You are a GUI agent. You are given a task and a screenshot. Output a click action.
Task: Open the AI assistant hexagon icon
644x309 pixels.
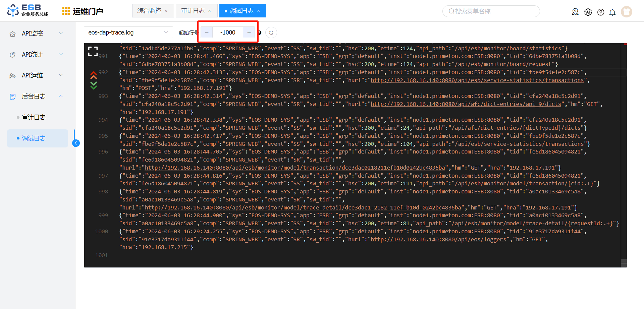click(588, 12)
